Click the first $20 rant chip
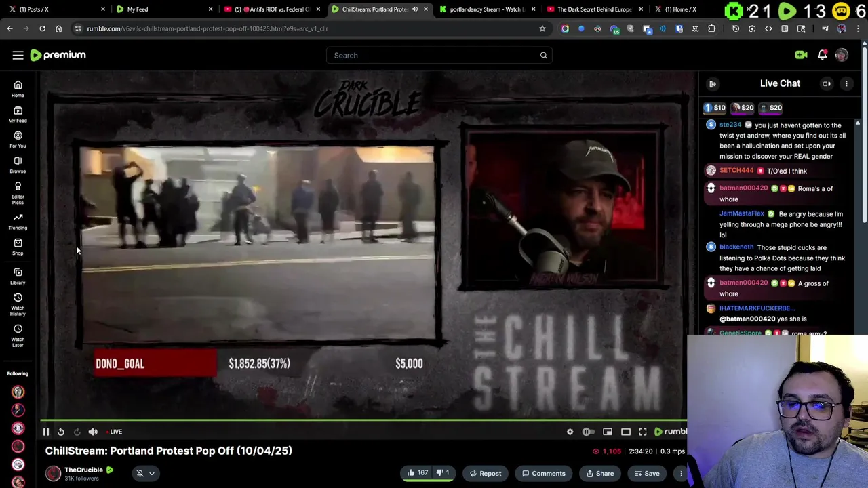The image size is (868, 488). coord(743,108)
